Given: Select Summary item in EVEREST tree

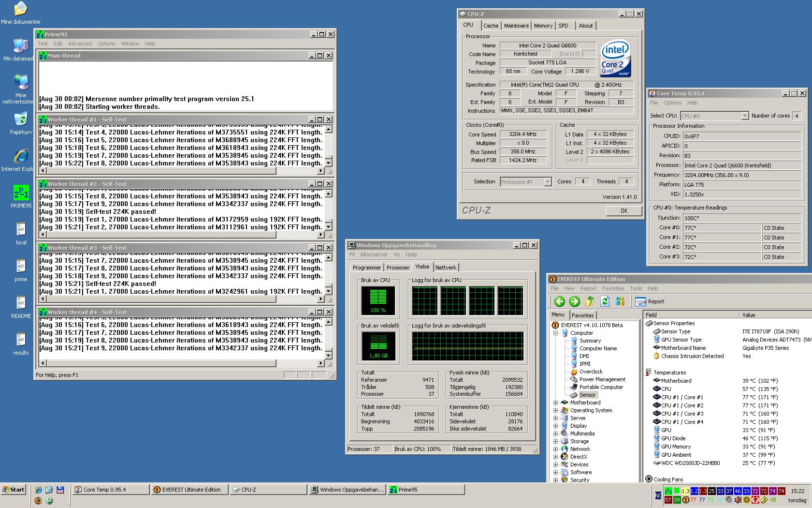Looking at the screenshot, I should [590, 341].
